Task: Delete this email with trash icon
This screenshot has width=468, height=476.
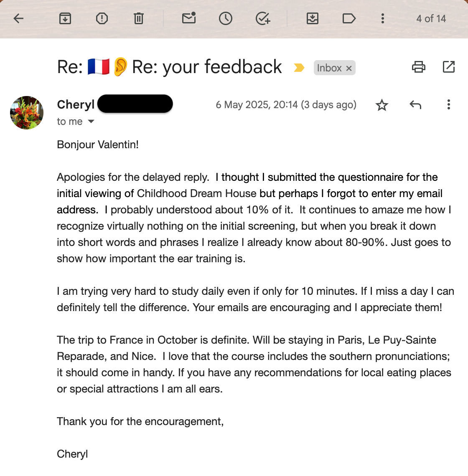Action: tap(139, 18)
